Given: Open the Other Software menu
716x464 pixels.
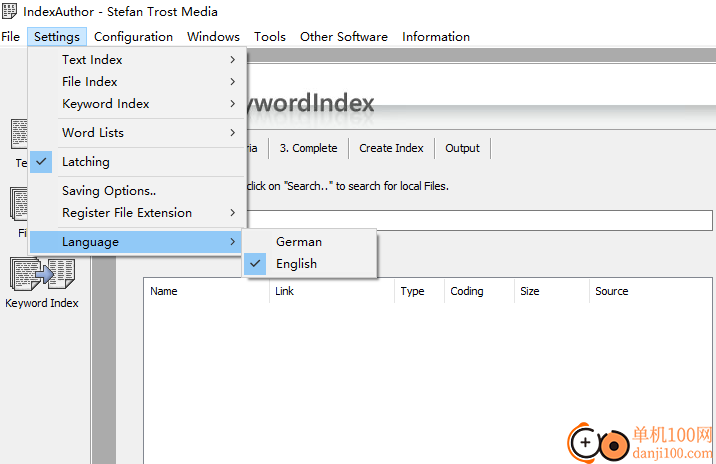Looking at the screenshot, I should tap(344, 37).
